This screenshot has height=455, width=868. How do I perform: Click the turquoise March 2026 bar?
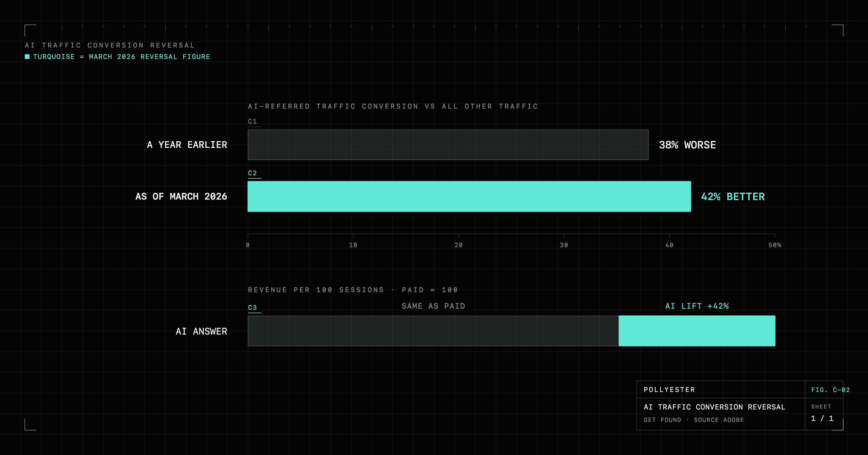tap(469, 197)
